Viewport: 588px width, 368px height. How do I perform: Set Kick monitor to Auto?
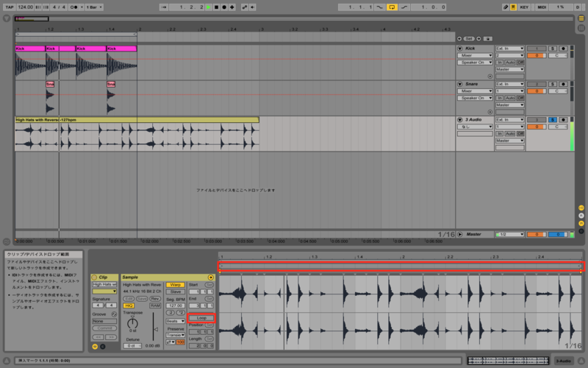click(509, 63)
